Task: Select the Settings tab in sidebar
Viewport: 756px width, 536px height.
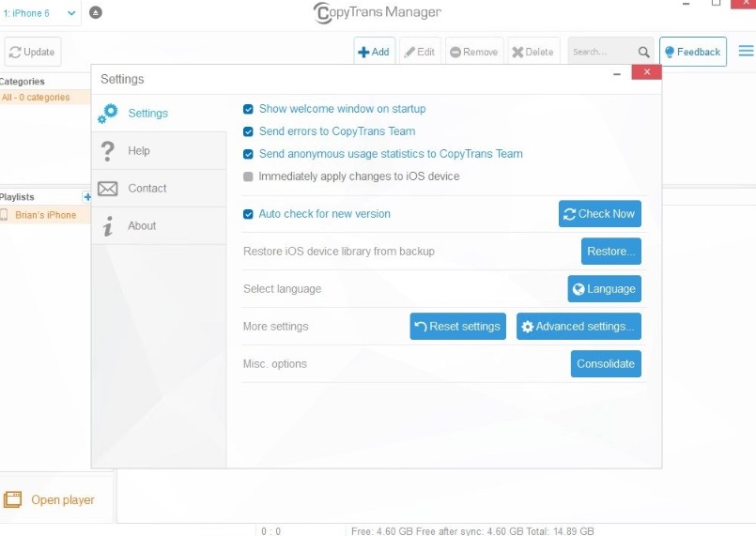Action: click(147, 114)
